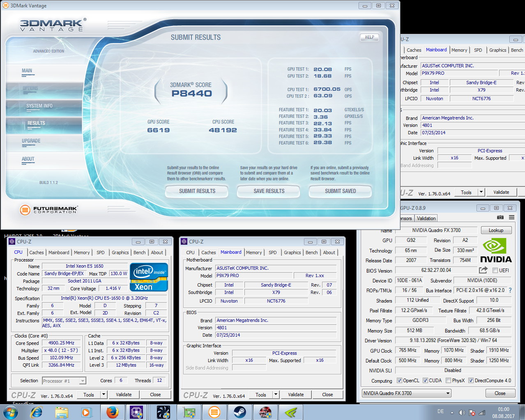Open the GPU-Z hamburger menu icon

click(511, 217)
